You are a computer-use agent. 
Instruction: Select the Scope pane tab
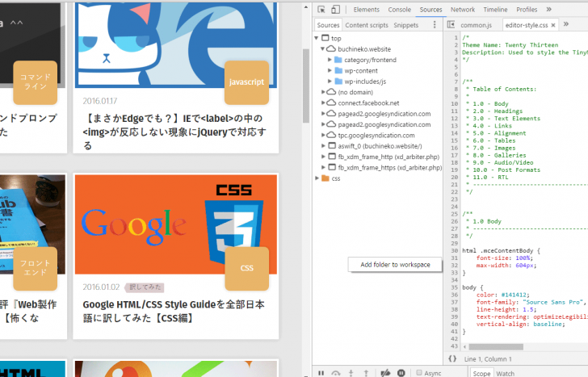(481, 373)
